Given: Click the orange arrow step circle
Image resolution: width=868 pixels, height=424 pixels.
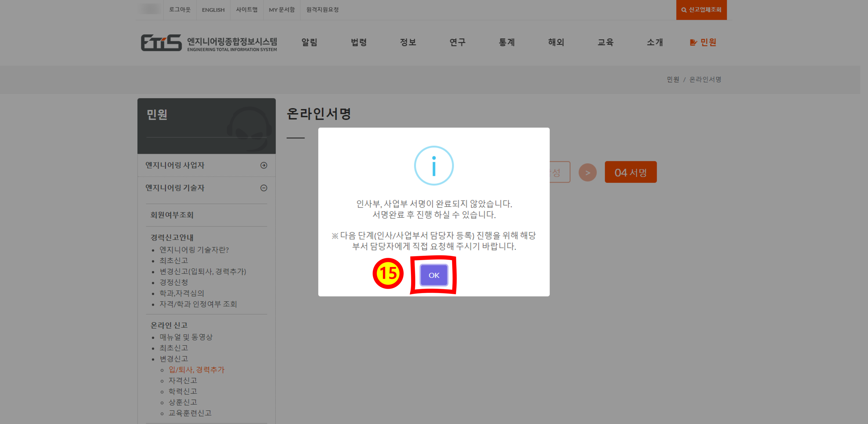Looking at the screenshot, I should click(x=587, y=173).
